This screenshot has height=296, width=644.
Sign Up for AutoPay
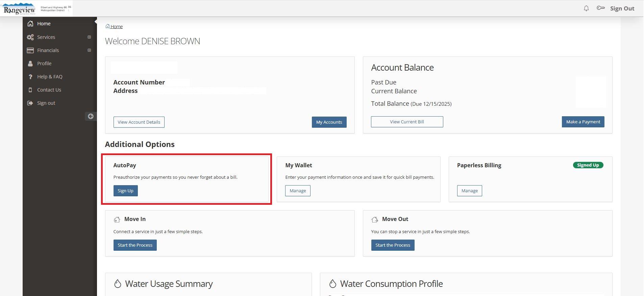(125, 191)
